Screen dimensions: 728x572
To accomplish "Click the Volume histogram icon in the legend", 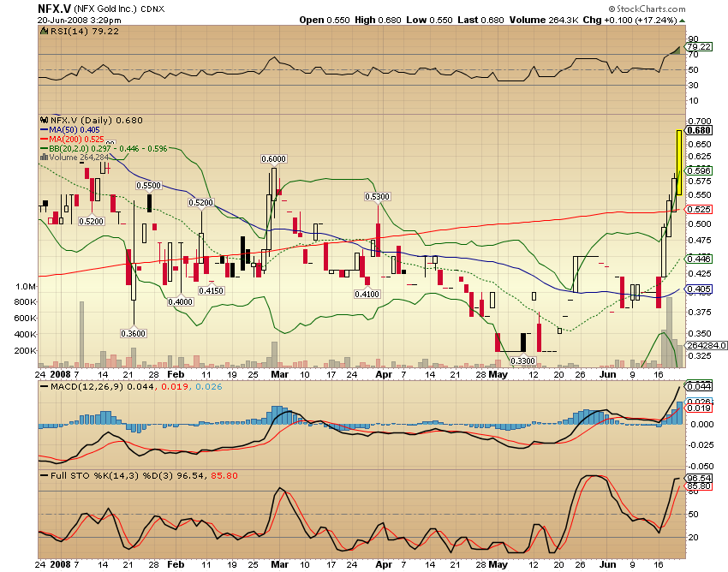I will click(43, 157).
